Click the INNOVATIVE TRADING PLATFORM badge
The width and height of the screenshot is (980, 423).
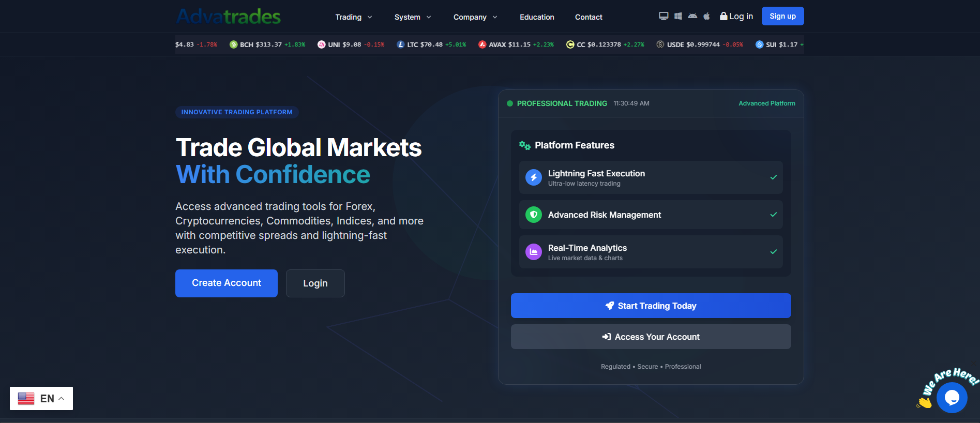[x=237, y=112]
